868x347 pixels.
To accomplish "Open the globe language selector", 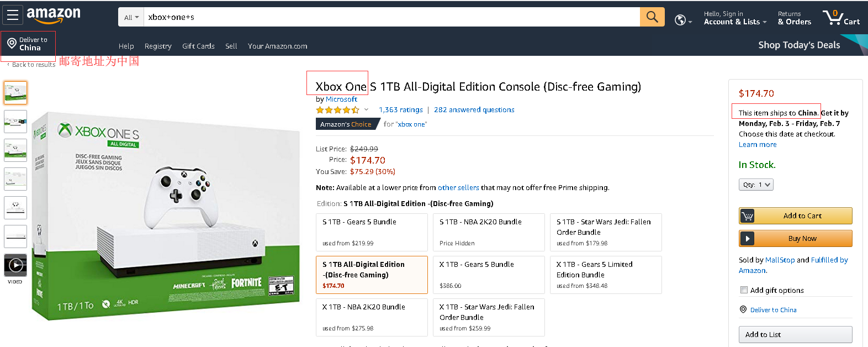I will [x=682, y=20].
